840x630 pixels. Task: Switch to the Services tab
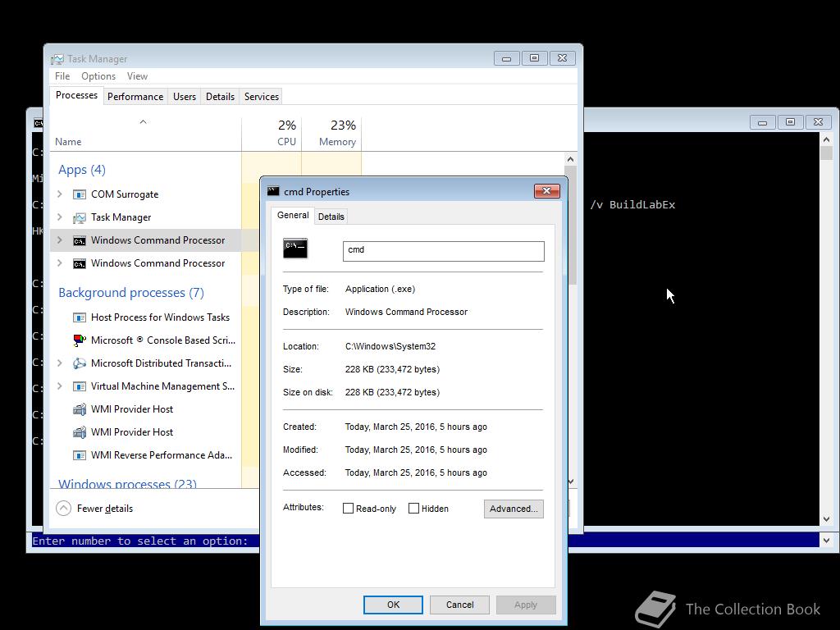point(262,97)
